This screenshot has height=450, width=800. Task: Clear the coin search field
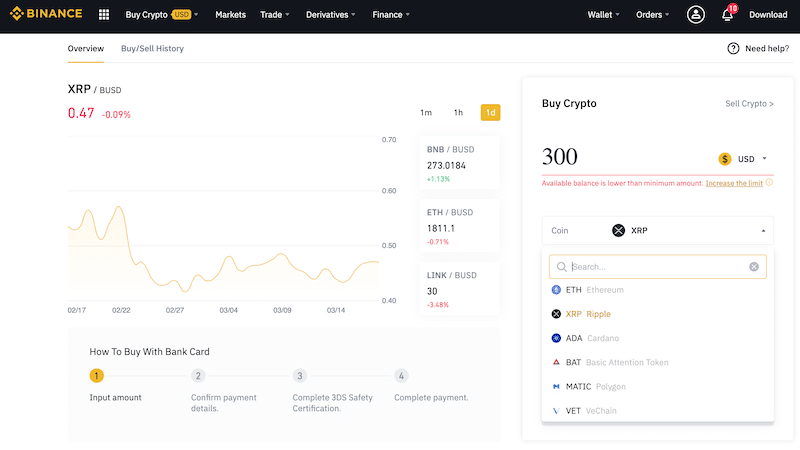(x=754, y=267)
